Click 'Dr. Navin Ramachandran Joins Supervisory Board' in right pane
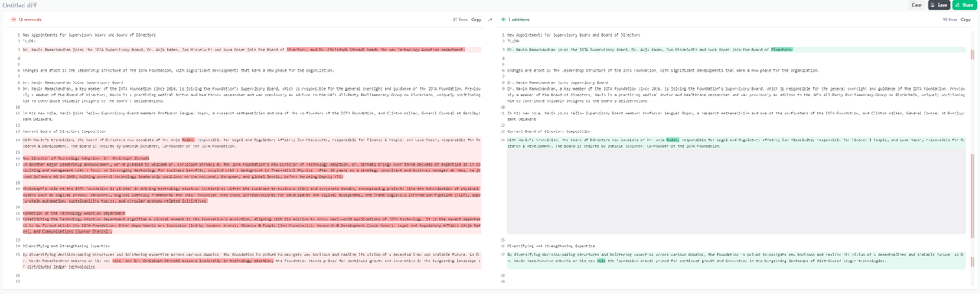Image resolution: width=980 pixels, height=294 pixels. point(557,83)
